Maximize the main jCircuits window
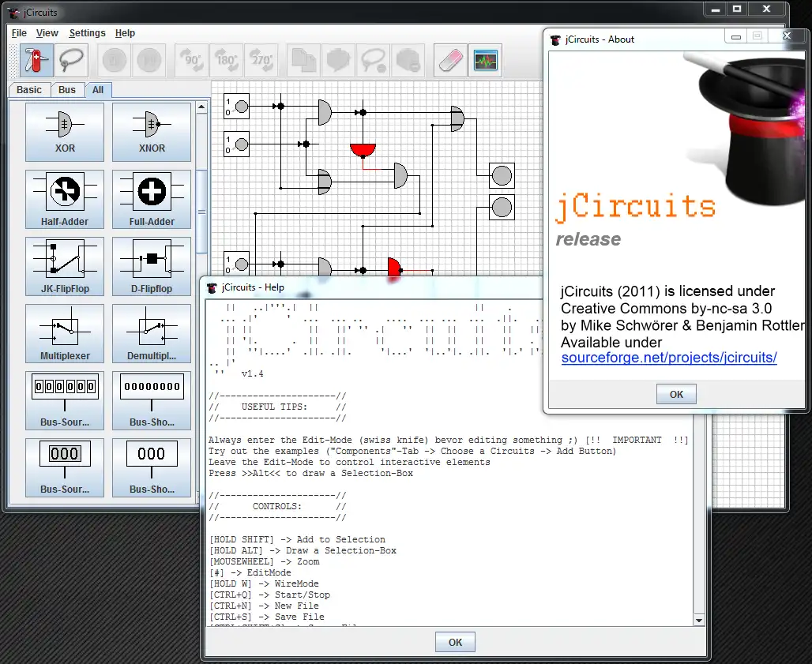The width and height of the screenshot is (812, 664). point(737,9)
